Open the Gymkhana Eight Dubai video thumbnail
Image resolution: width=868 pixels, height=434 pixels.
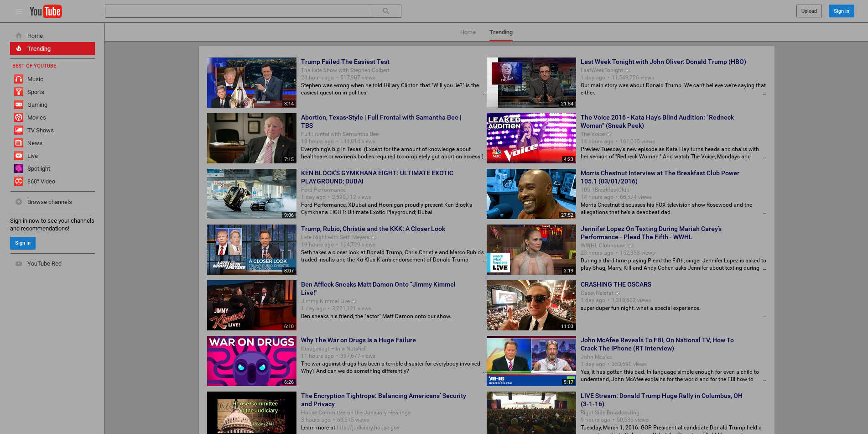click(x=252, y=194)
